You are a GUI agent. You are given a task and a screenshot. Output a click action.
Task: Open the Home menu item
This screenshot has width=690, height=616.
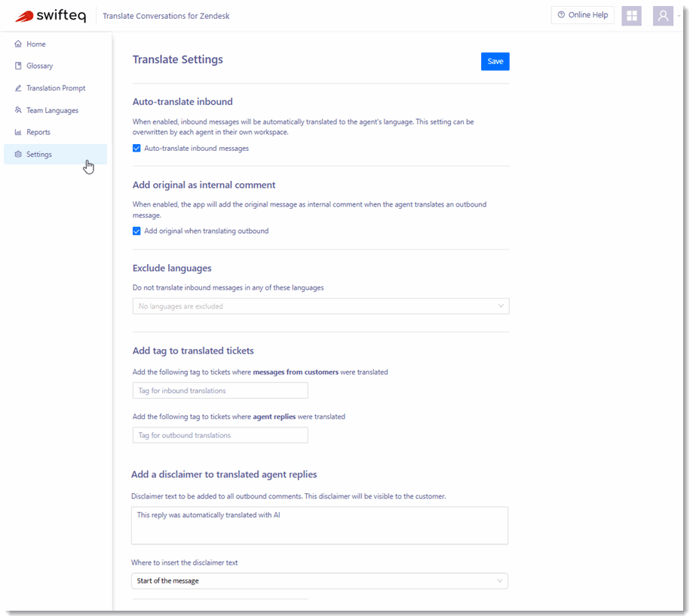coord(56,44)
